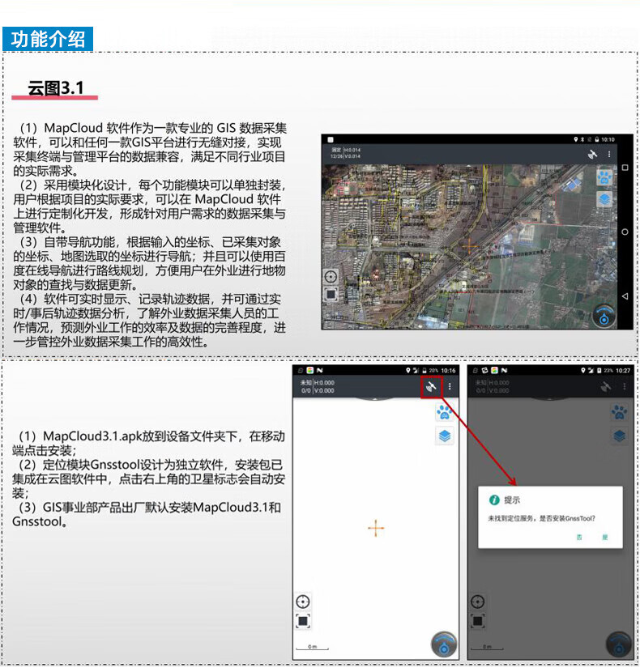Tap the Android back triangle on the tablet
The height and width of the screenshot is (672, 640).
pos(625,296)
